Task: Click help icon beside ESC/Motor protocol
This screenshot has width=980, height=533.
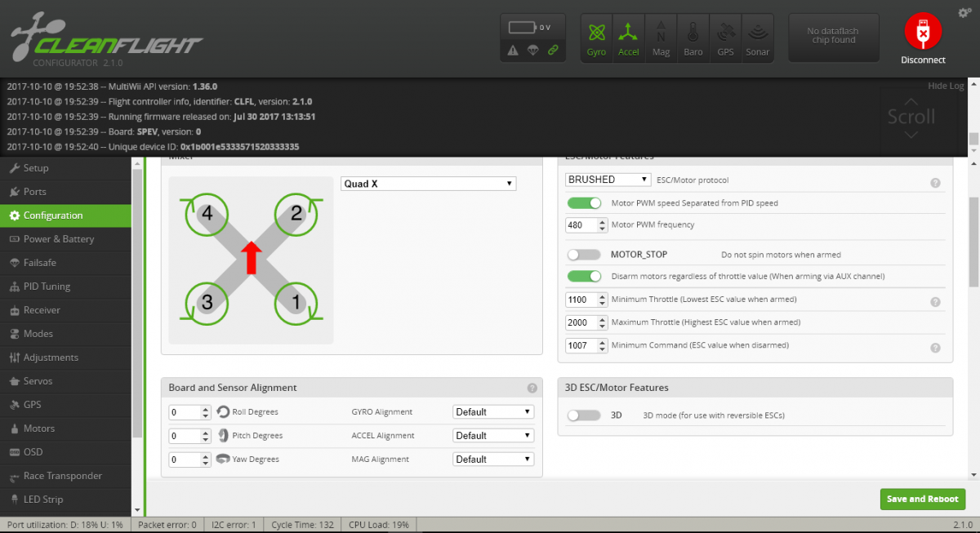Action: [935, 183]
